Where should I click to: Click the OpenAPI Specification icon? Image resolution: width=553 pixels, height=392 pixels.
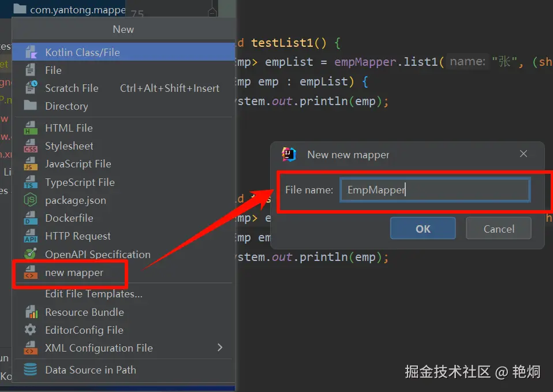pyautogui.click(x=31, y=254)
